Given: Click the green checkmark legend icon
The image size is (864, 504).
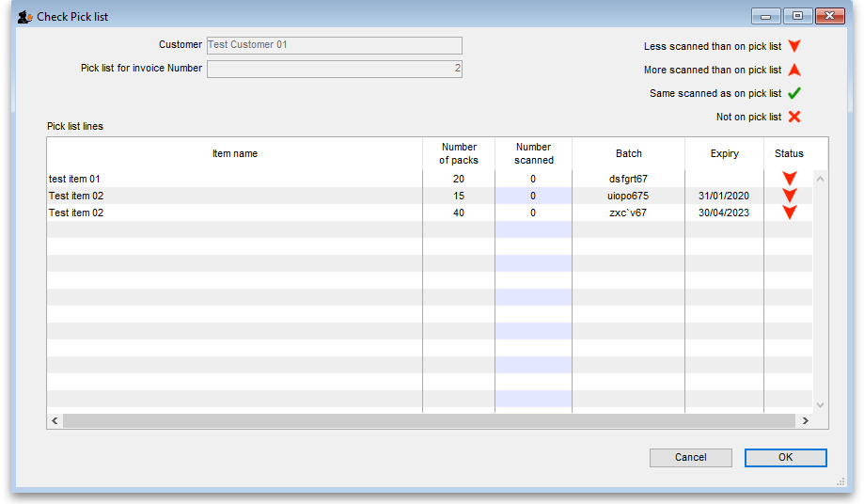Looking at the screenshot, I should [794, 93].
